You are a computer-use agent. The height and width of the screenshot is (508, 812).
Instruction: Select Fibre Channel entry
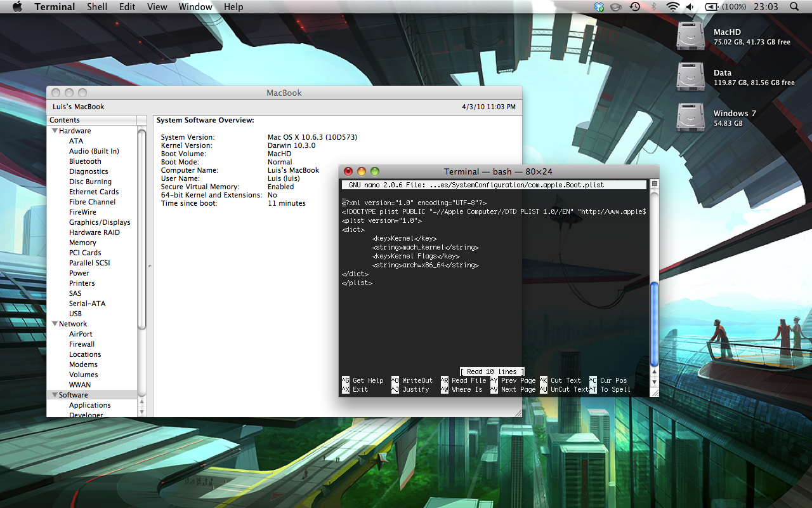tap(92, 202)
